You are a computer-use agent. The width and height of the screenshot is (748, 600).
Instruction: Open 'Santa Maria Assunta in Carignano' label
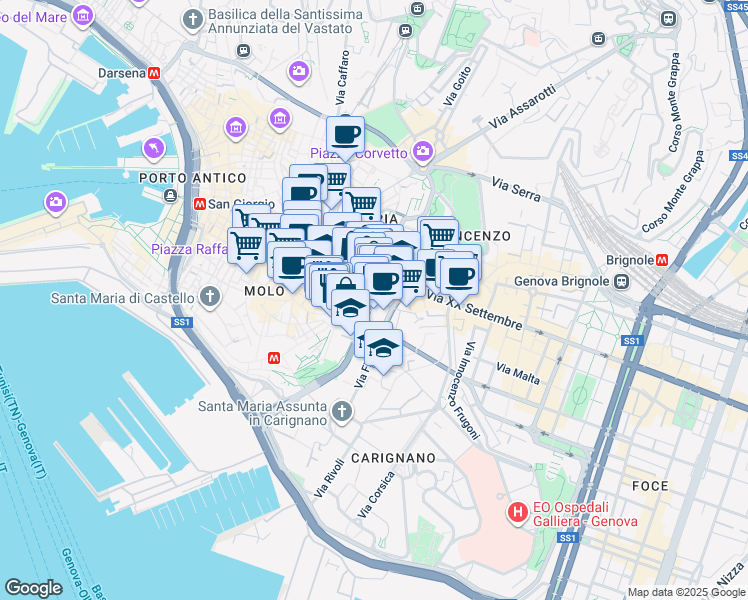[x=262, y=413]
